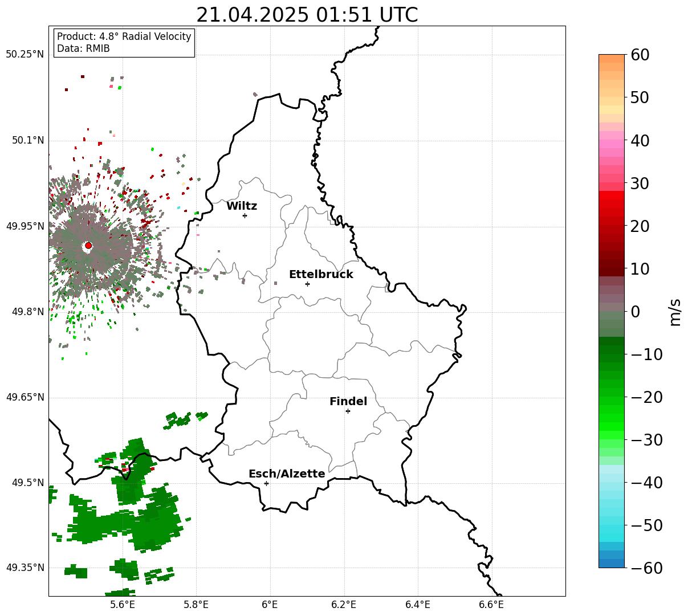Click the colorbar value 10
Viewport: 688px width, 616px height.
coord(640,269)
